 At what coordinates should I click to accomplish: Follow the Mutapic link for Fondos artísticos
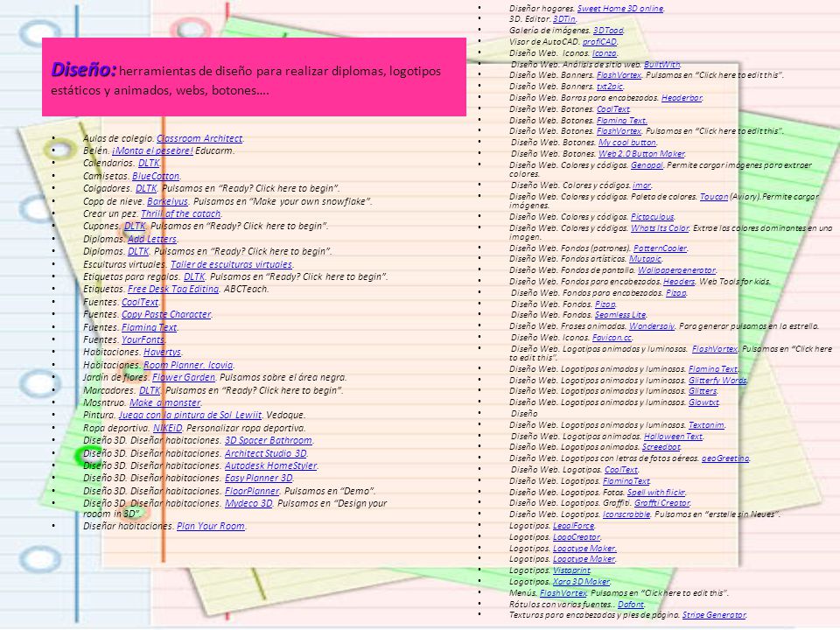click(645, 259)
